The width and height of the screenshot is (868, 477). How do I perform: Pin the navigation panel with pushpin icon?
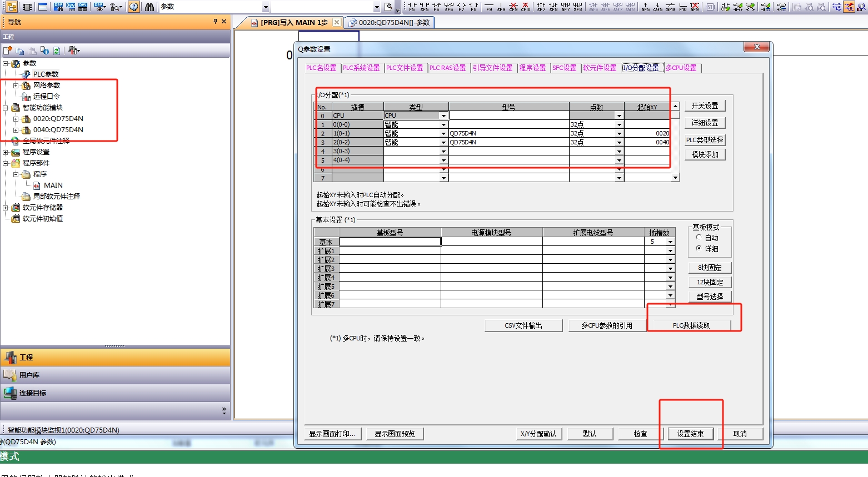coord(215,22)
